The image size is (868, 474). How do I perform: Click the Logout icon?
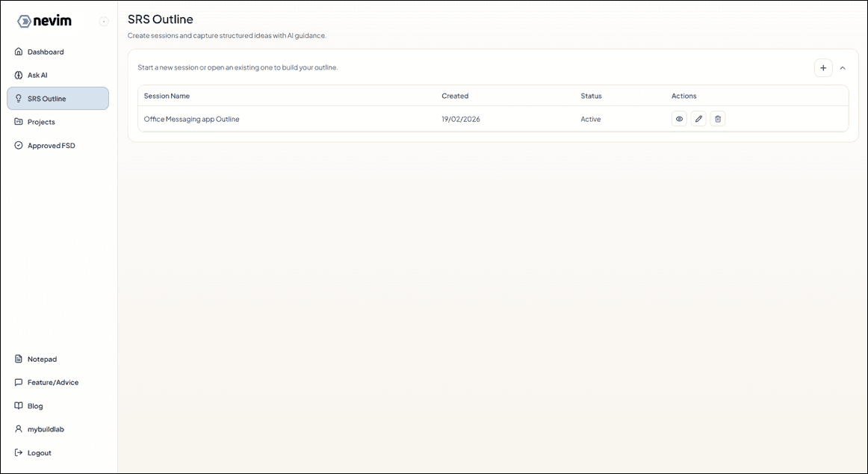(19, 453)
